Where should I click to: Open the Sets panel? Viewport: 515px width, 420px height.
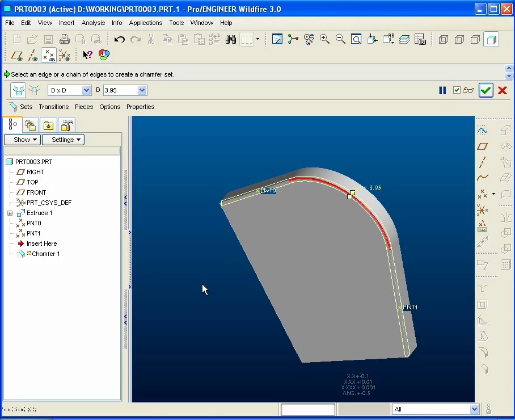pos(26,107)
